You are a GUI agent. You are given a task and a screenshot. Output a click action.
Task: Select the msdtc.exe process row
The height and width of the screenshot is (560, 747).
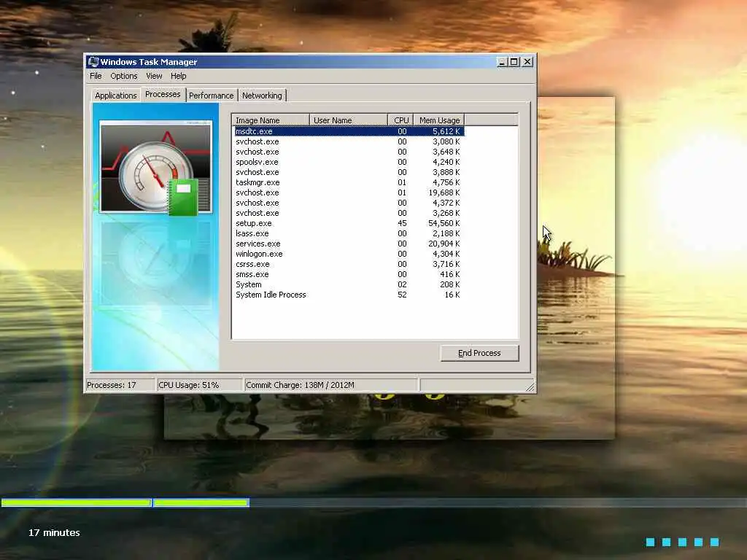[349, 131]
